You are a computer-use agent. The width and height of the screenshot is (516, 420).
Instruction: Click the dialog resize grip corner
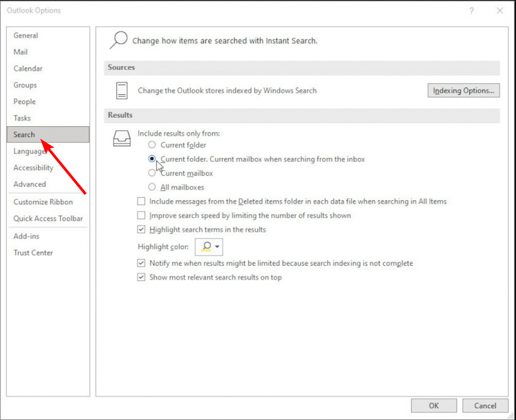511,416
